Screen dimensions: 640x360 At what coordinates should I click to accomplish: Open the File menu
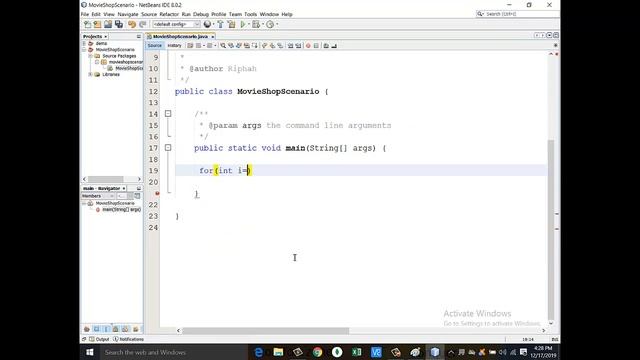[x=85, y=14]
